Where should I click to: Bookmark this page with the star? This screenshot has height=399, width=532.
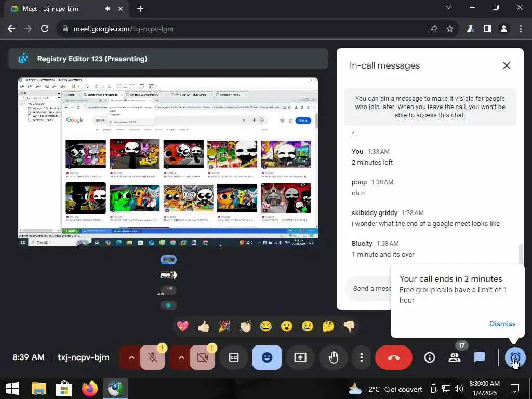click(x=450, y=29)
